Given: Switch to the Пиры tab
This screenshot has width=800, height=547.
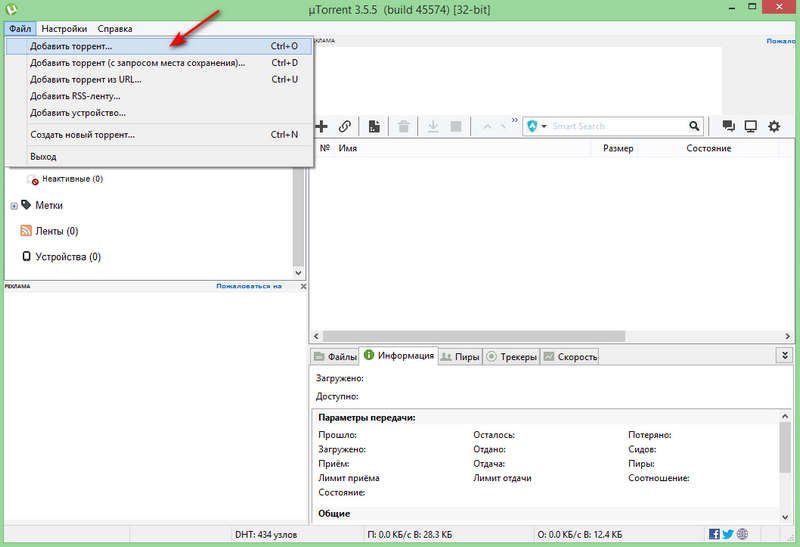Looking at the screenshot, I should pos(460,357).
